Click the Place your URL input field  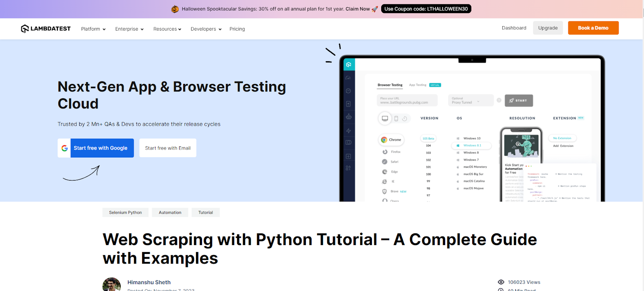pyautogui.click(x=407, y=100)
